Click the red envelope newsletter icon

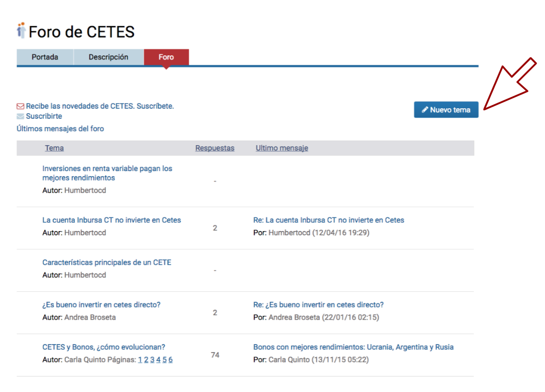(x=20, y=106)
